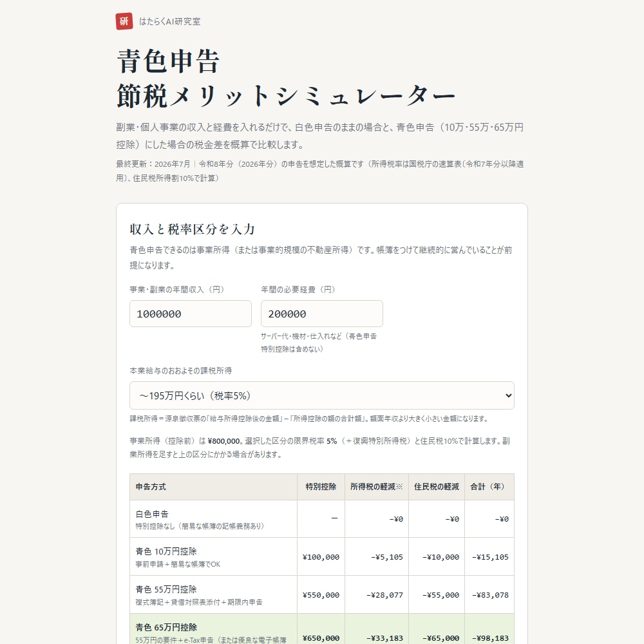This screenshot has height=644, width=644.
Task: Click the 収入と税率区分を入力 section heading
Action: [x=192, y=229]
